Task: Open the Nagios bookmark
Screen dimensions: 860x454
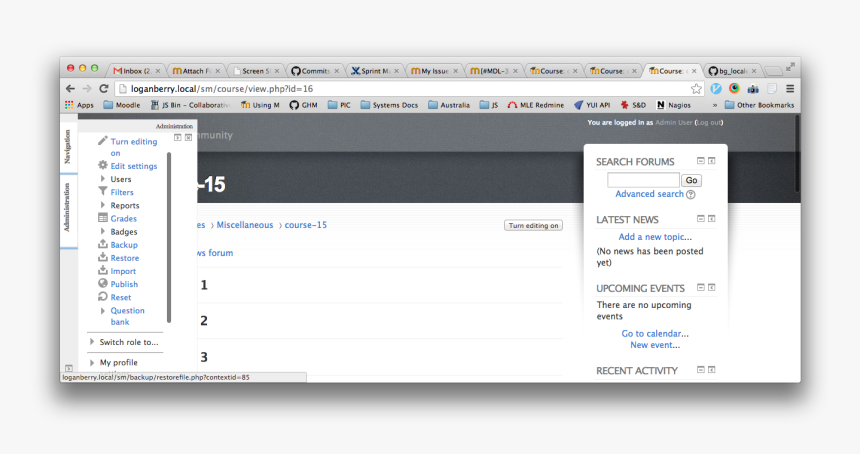Action: [674, 105]
